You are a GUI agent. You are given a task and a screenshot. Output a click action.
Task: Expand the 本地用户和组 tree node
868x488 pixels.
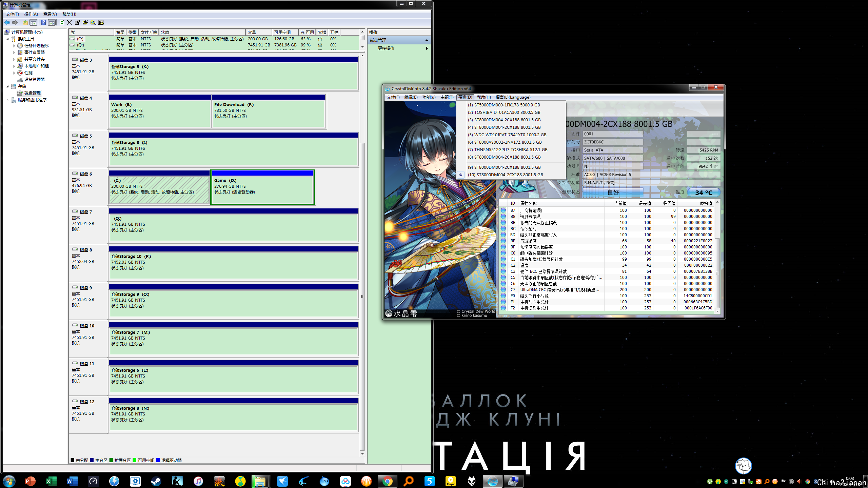(x=14, y=66)
